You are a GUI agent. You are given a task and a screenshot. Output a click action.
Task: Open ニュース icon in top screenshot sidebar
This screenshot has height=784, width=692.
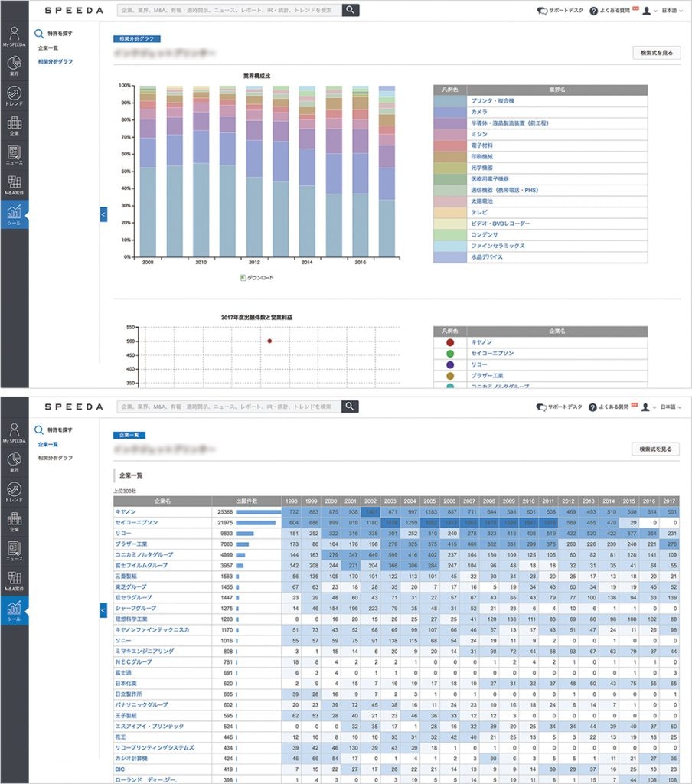coord(14,155)
